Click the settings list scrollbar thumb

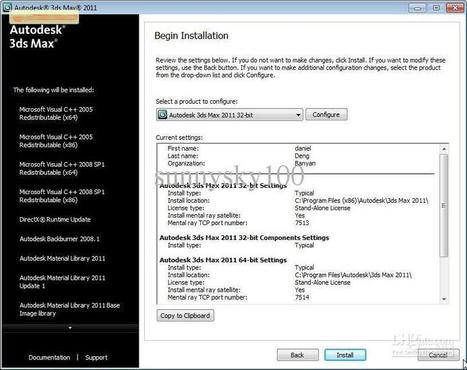(444, 205)
